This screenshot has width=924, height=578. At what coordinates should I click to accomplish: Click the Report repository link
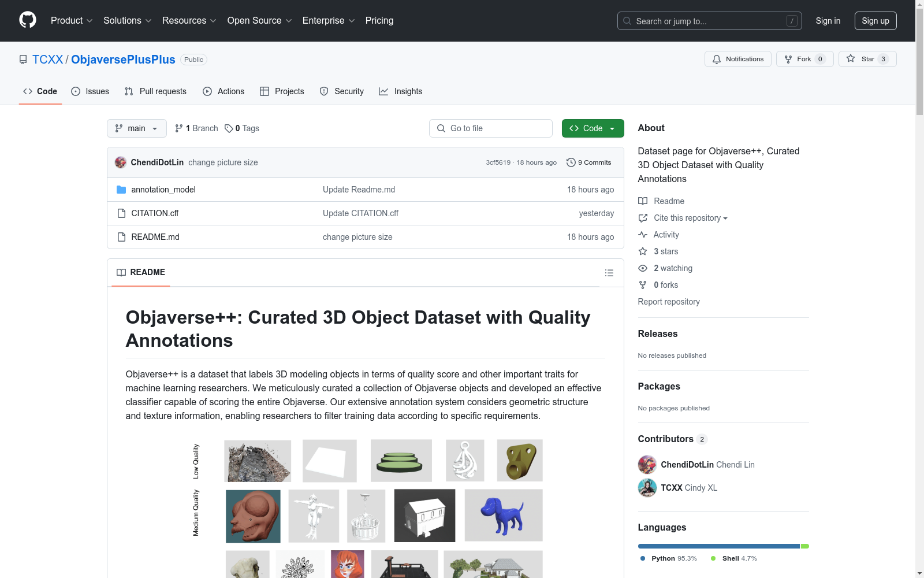point(669,302)
